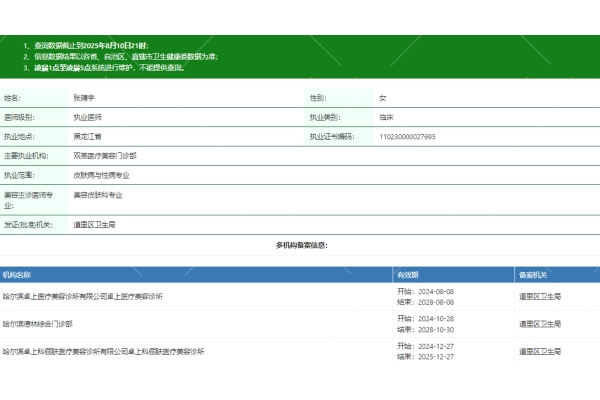The width and height of the screenshot is (600, 400).
Task: Click the '性别:' field label
Action: click(318, 98)
